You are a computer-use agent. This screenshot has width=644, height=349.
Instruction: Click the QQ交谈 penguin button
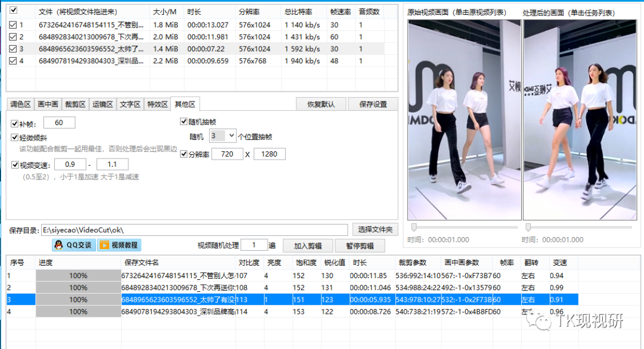pyautogui.click(x=74, y=245)
